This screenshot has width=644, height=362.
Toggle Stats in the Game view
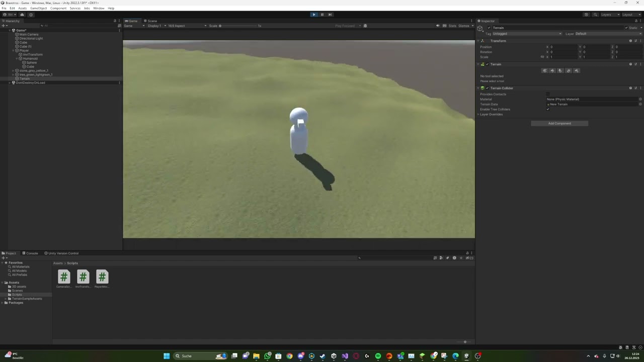point(452,26)
